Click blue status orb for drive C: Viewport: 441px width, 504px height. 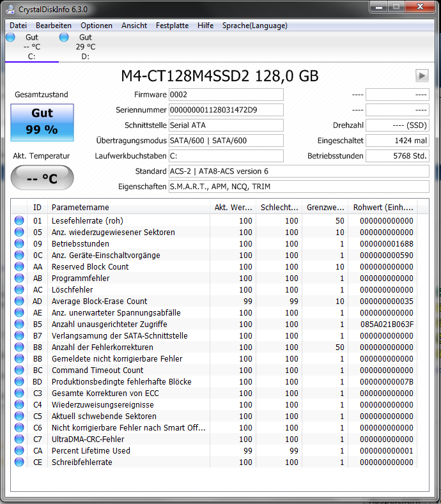click(x=10, y=37)
